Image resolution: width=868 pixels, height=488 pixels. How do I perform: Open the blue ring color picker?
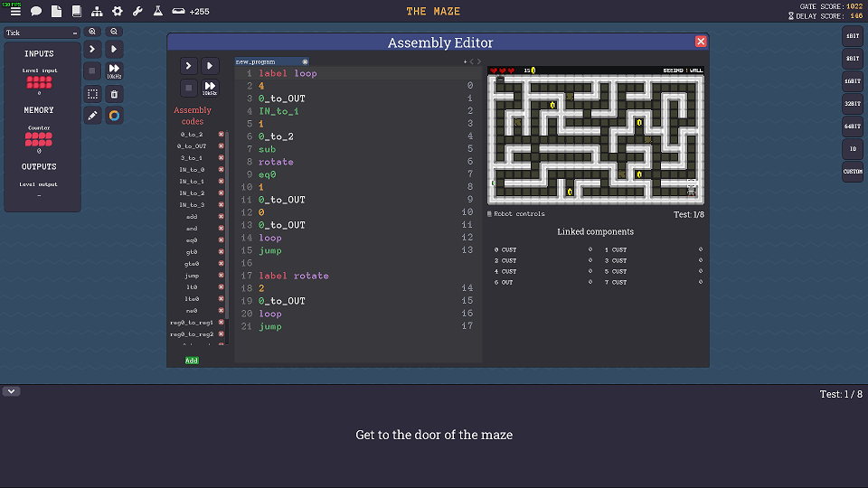click(x=114, y=116)
